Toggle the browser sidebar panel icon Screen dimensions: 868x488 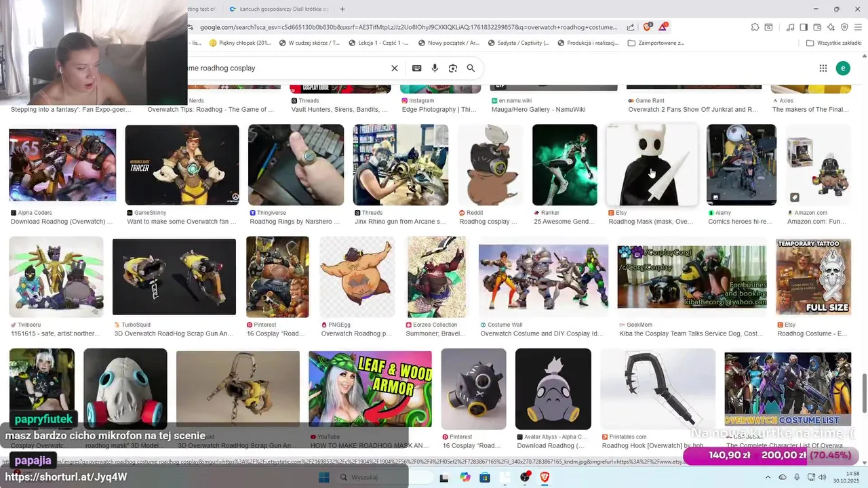pyautogui.click(x=804, y=27)
